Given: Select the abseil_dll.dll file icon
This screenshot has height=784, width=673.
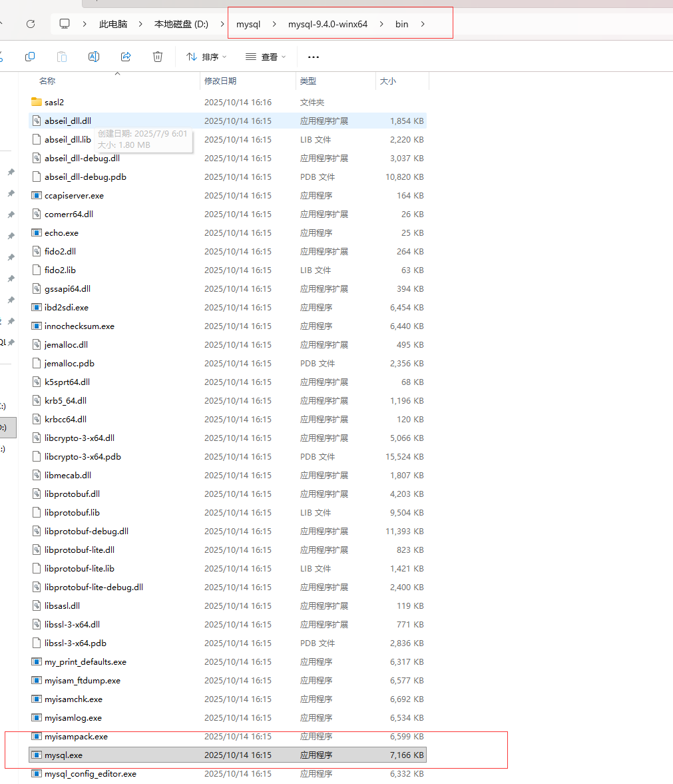Looking at the screenshot, I should 37,121.
